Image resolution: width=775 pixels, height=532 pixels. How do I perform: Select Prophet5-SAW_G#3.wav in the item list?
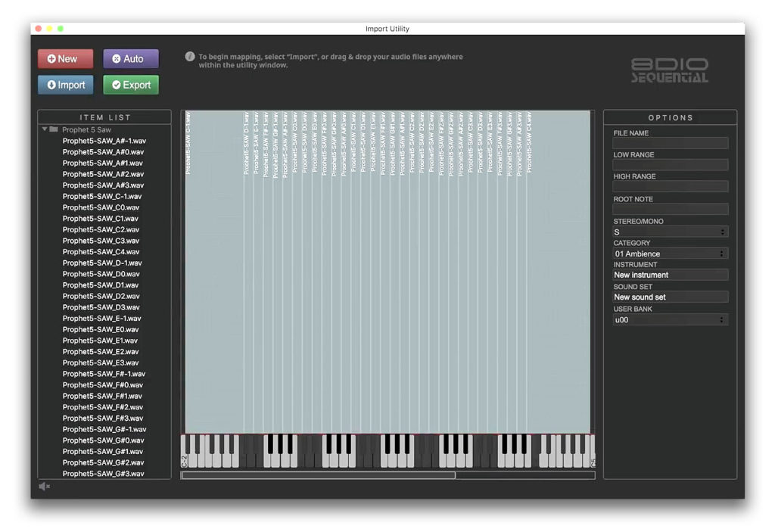(x=102, y=474)
